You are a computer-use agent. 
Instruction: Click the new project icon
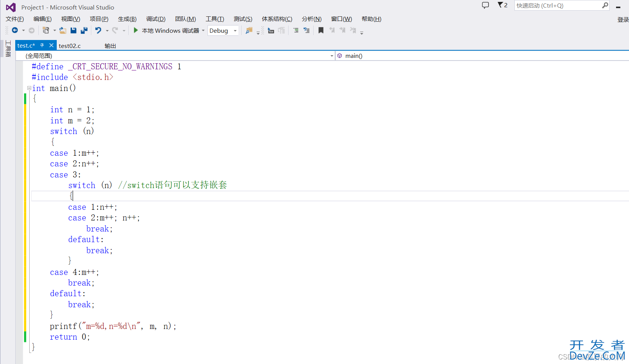46,30
